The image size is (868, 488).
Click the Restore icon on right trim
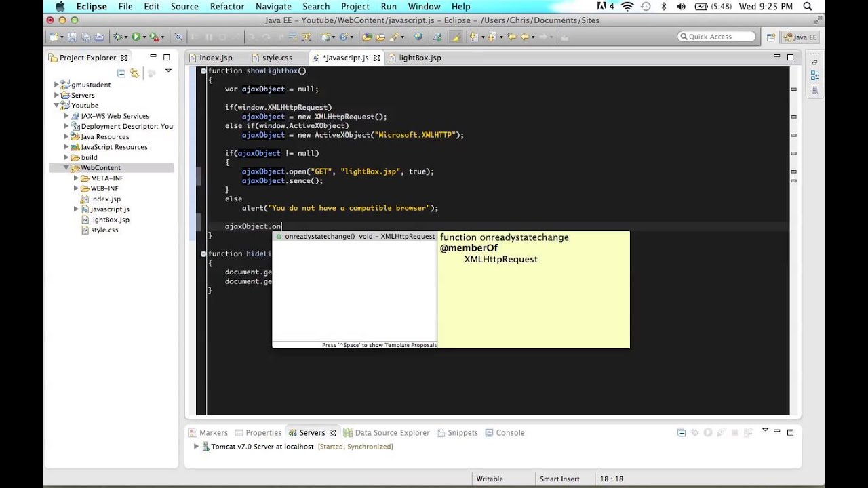pos(815,62)
